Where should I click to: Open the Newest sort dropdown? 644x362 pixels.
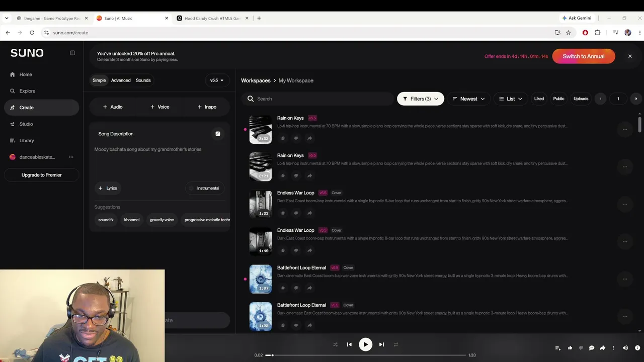(468, 99)
